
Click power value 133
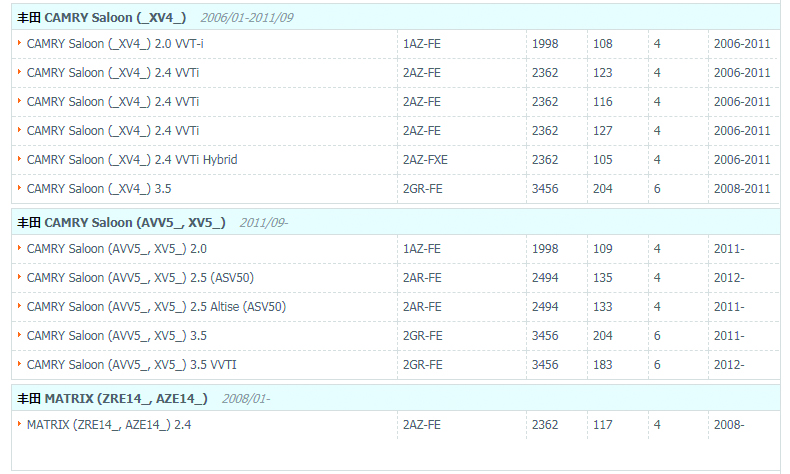click(603, 307)
